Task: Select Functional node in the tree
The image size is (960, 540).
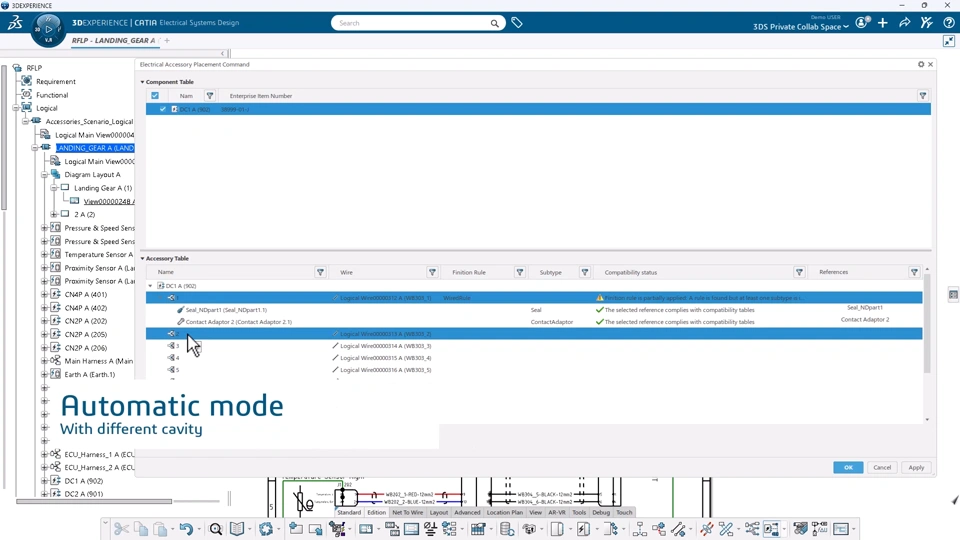Action: tap(52, 95)
